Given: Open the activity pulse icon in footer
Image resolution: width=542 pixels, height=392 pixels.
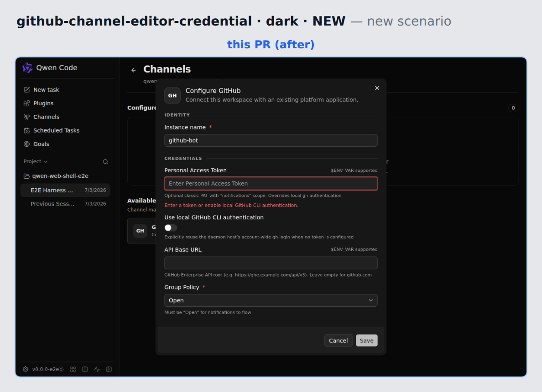Looking at the screenshot, I should click(x=97, y=369).
